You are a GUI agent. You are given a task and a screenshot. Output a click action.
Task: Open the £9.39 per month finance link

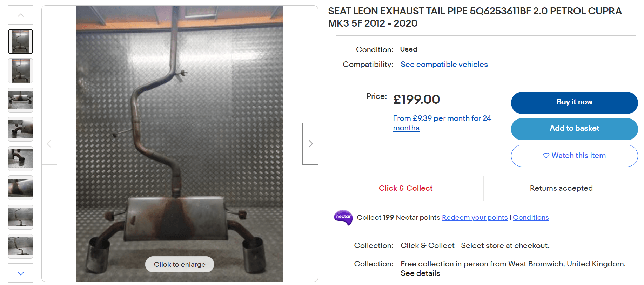[442, 118]
